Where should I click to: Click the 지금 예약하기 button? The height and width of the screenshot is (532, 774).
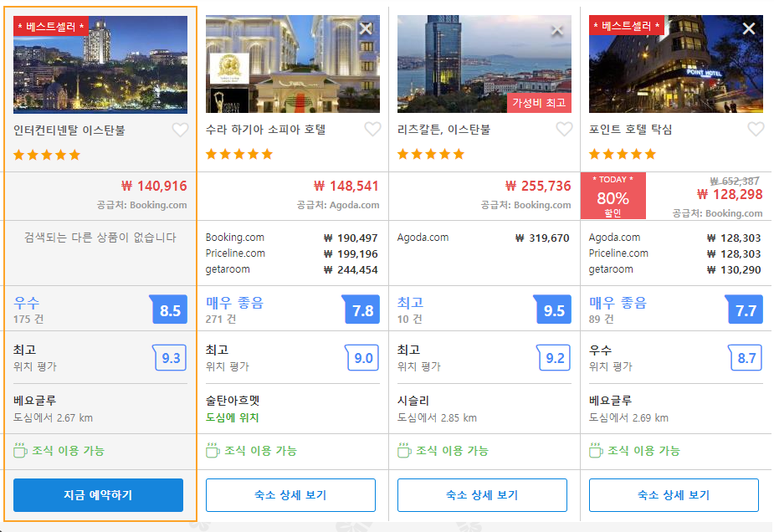(98, 494)
